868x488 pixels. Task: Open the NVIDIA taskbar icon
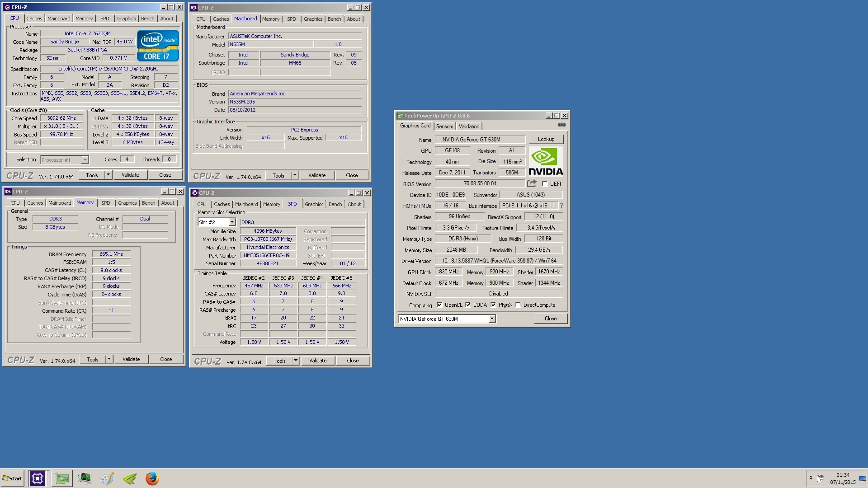pyautogui.click(x=130, y=478)
